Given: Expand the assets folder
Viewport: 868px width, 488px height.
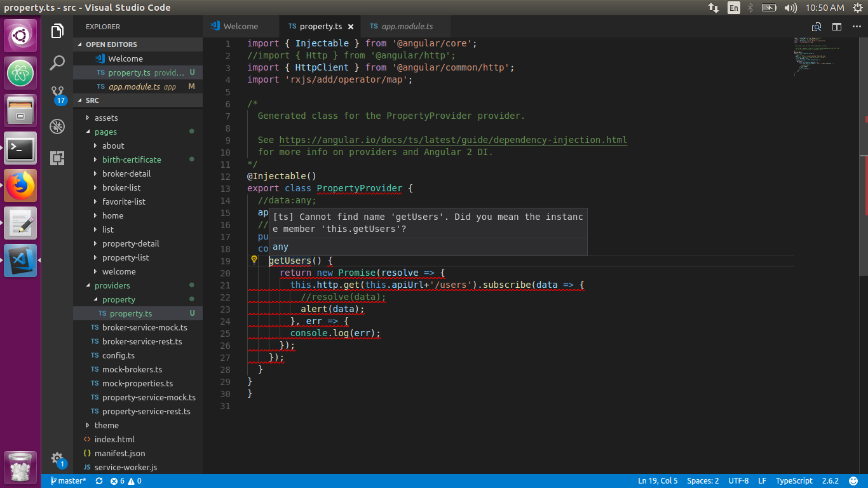Looking at the screenshot, I should pyautogui.click(x=106, y=118).
